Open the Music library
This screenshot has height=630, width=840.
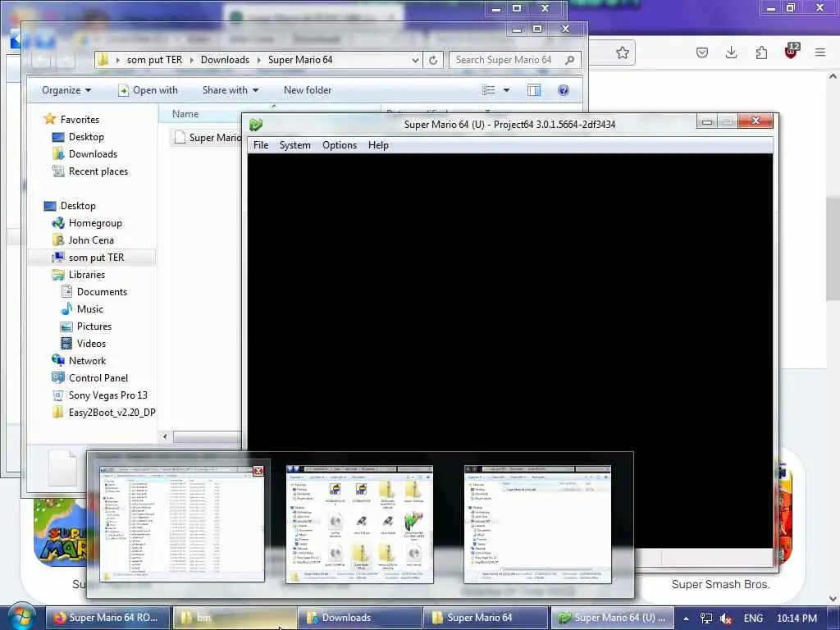pyautogui.click(x=89, y=309)
